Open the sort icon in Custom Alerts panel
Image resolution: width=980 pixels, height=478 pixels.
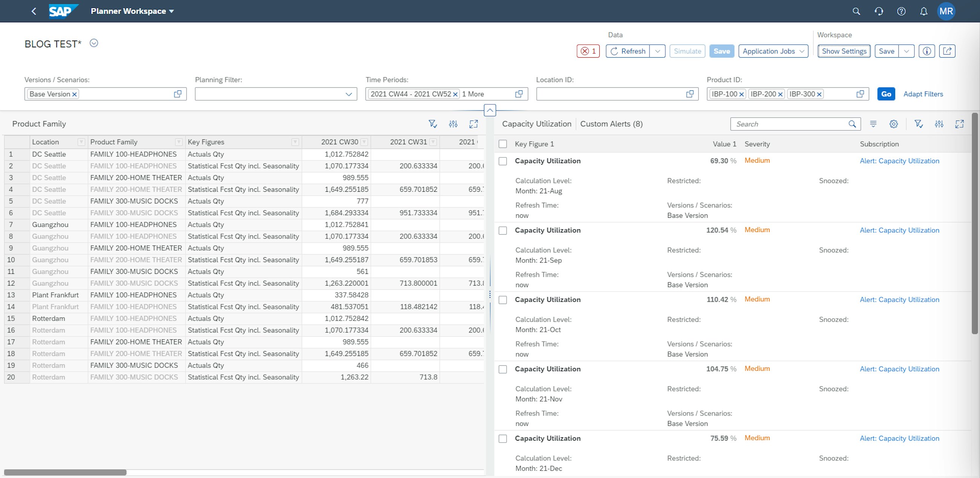[x=873, y=124]
